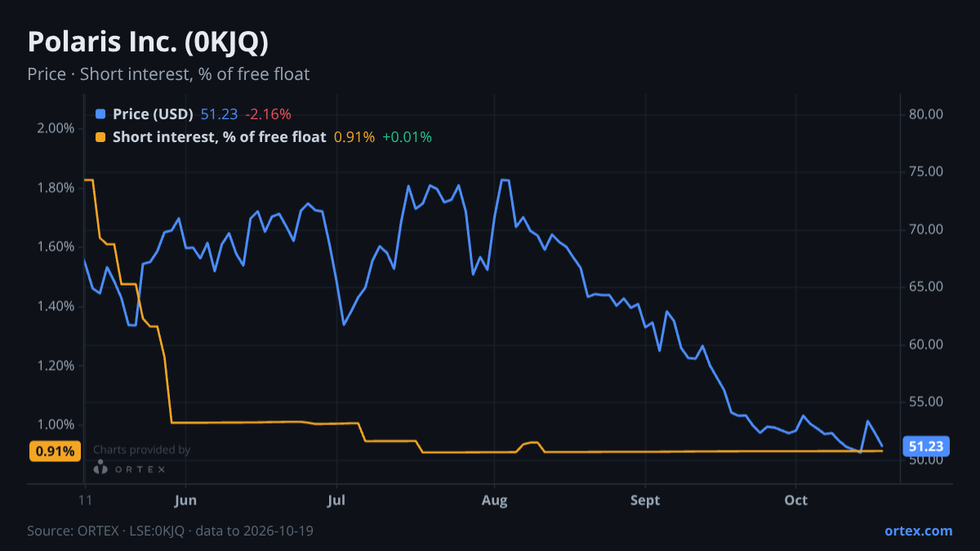Open the ortex.com link
Viewport: 980px width, 551px height.
[919, 531]
